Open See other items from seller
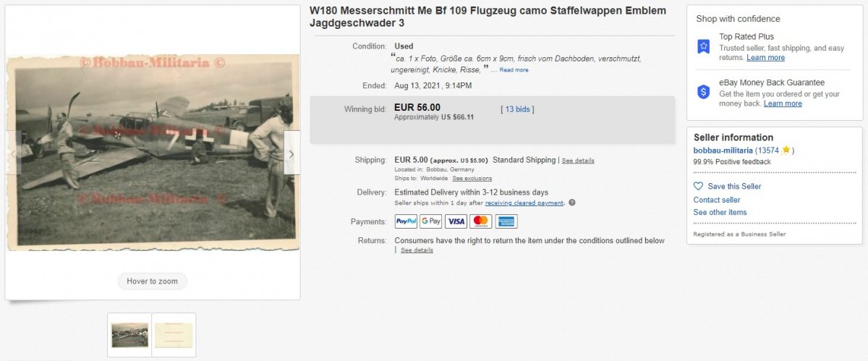The width and height of the screenshot is (868, 361). [720, 212]
